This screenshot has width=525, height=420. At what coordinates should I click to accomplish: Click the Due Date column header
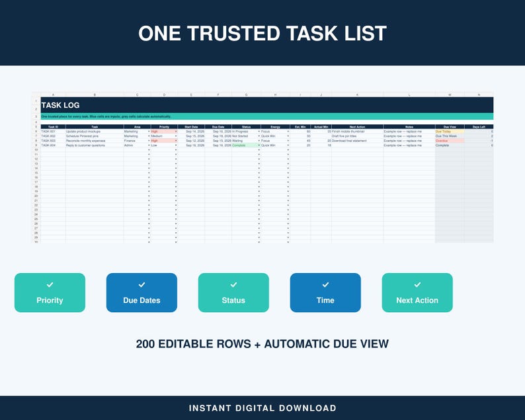tap(218, 127)
